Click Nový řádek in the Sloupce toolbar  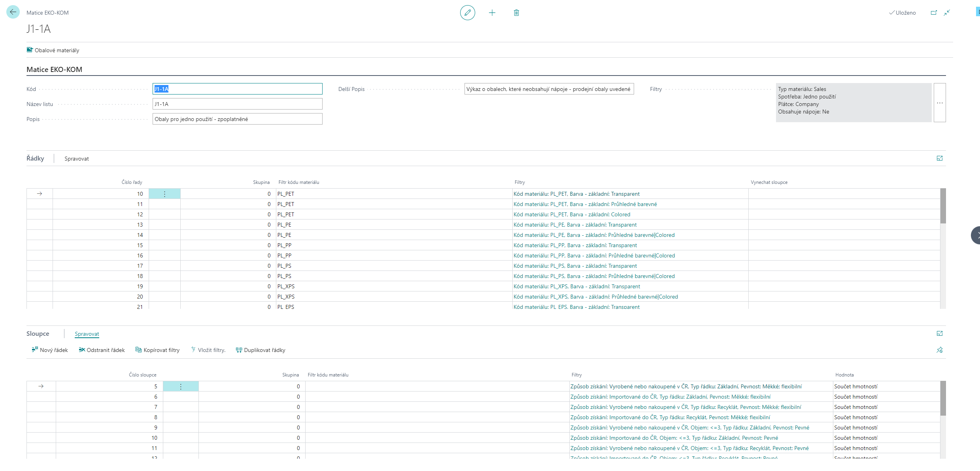point(50,350)
